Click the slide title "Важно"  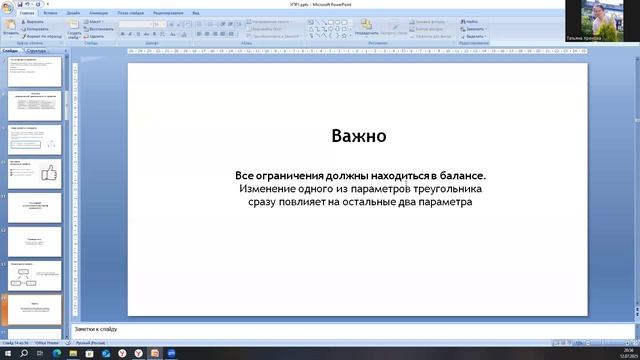tap(359, 136)
